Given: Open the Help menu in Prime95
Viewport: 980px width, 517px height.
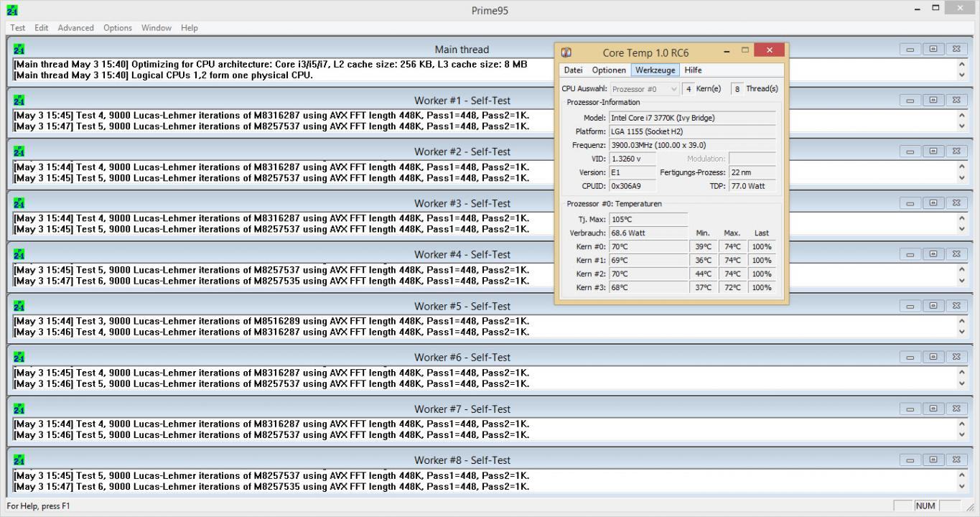Looking at the screenshot, I should click(190, 28).
